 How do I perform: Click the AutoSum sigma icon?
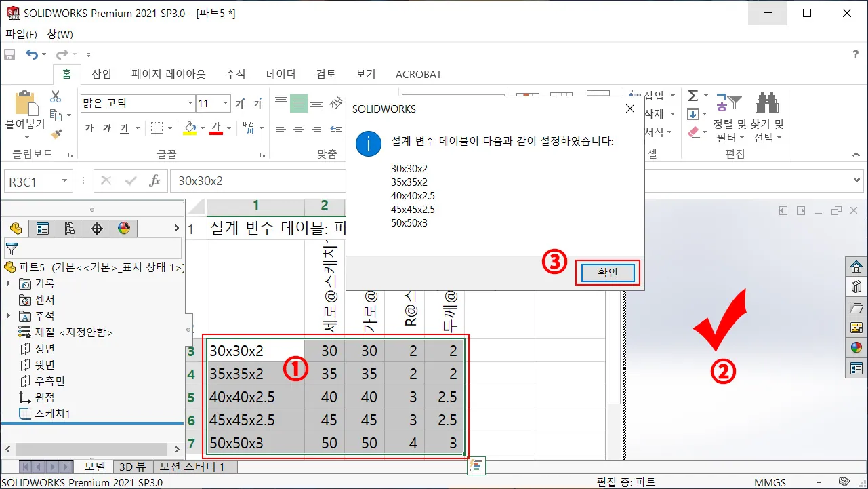[693, 96]
